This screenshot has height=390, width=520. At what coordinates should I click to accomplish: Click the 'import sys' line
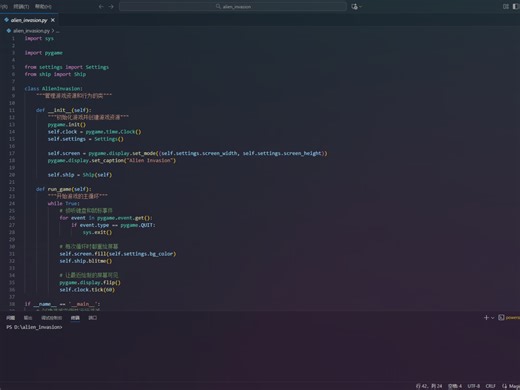coord(39,38)
